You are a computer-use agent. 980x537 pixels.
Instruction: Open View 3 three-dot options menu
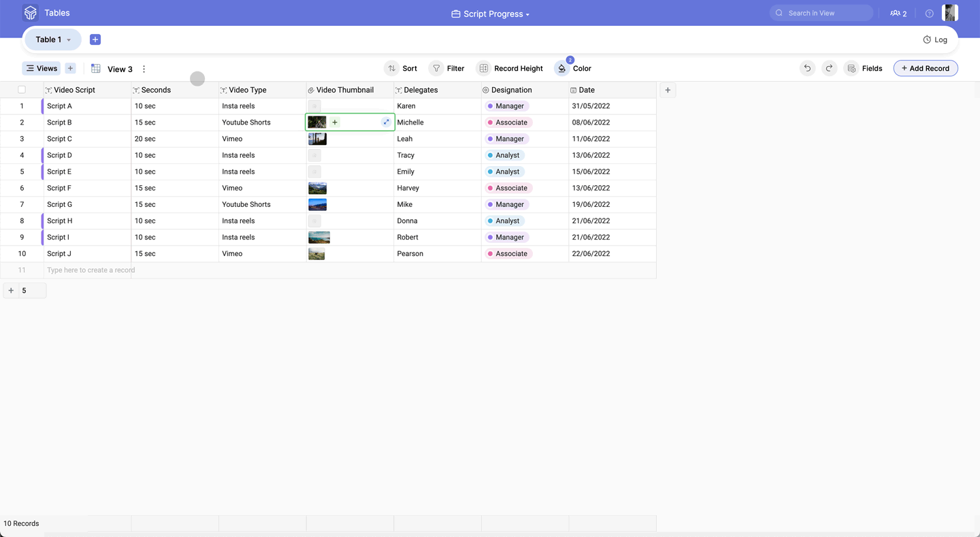click(144, 69)
